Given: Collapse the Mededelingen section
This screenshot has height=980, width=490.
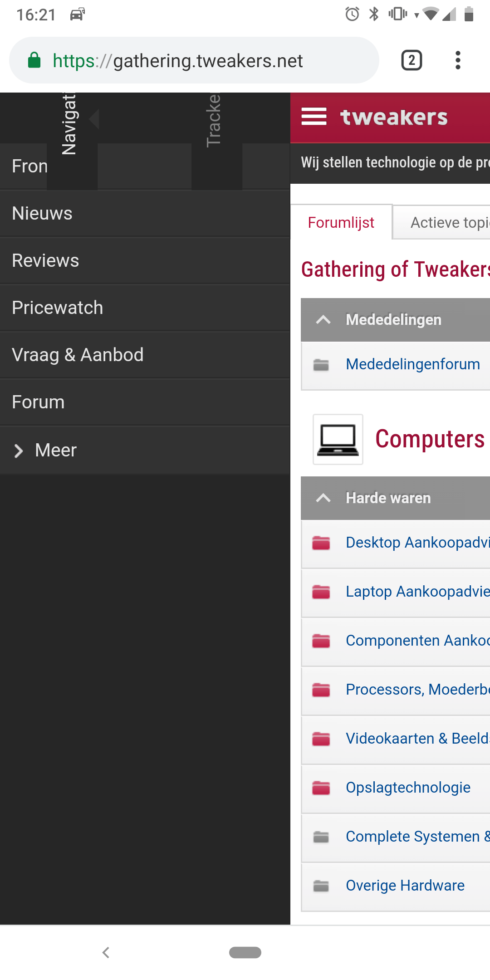Looking at the screenshot, I should (323, 320).
